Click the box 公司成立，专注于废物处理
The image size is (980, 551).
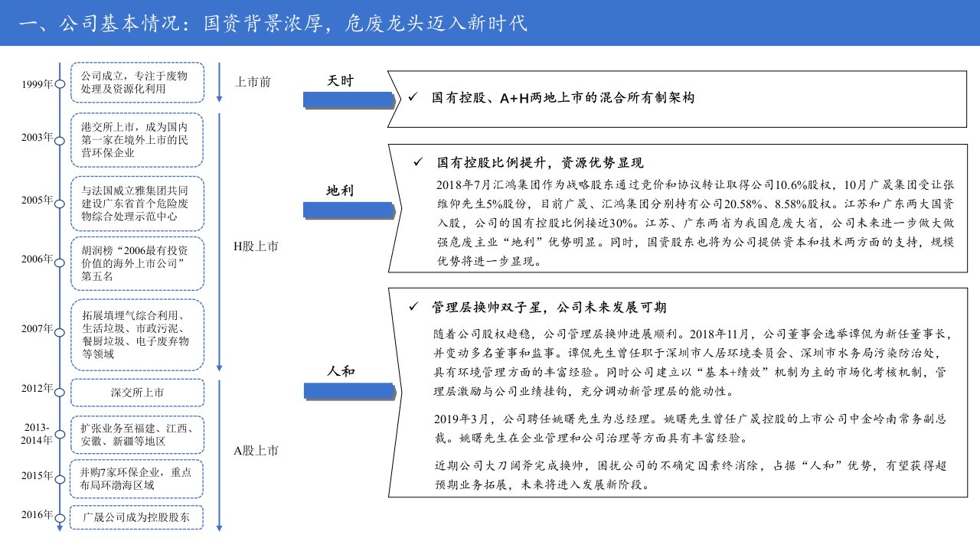click(x=137, y=83)
